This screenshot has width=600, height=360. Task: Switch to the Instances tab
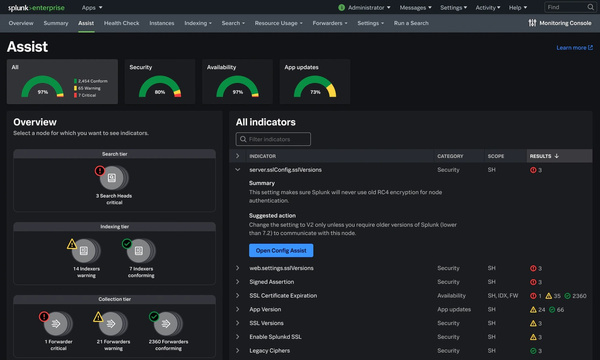pyautogui.click(x=162, y=23)
